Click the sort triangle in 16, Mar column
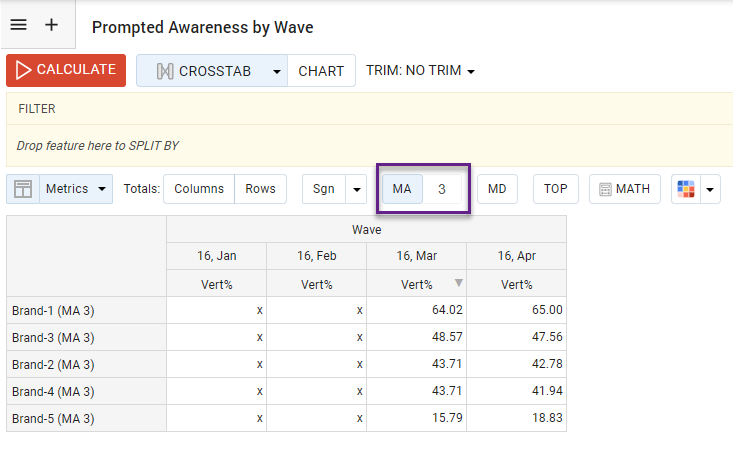Viewport: 733px width, 453px height. click(459, 282)
